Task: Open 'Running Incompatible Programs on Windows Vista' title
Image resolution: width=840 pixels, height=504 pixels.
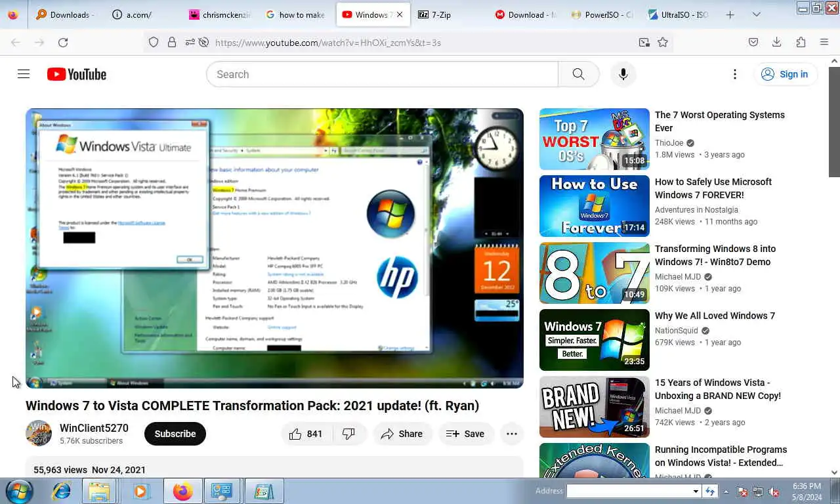Action: pos(721,456)
